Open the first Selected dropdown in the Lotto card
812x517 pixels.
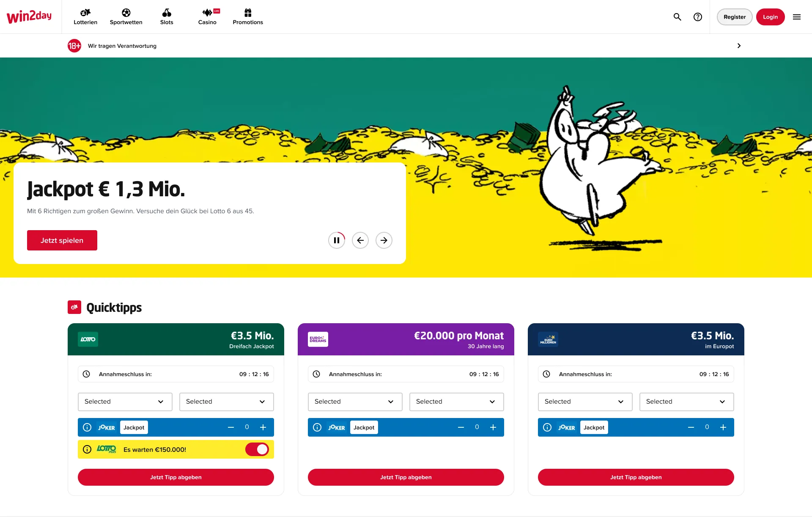click(x=125, y=401)
